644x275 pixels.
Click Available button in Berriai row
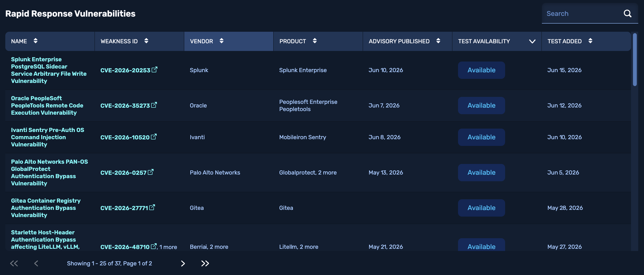click(x=481, y=245)
